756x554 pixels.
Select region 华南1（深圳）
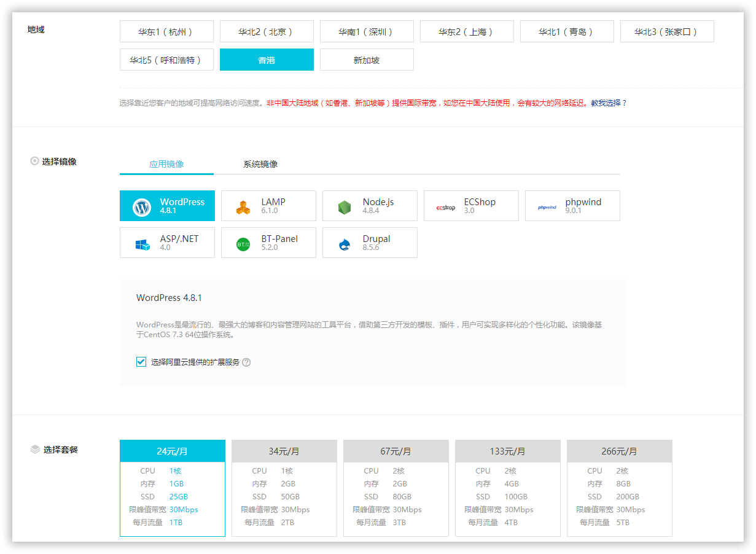point(367,31)
